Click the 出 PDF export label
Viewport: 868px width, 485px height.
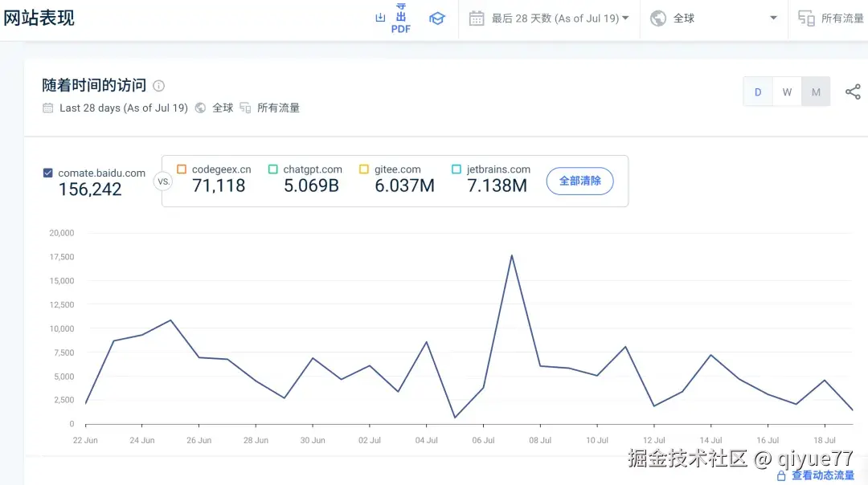(x=401, y=18)
